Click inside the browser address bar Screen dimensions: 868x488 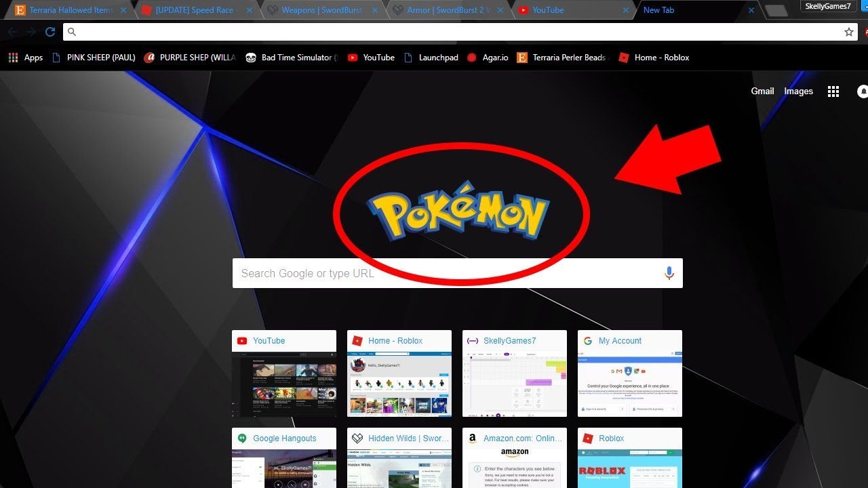[460, 32]
